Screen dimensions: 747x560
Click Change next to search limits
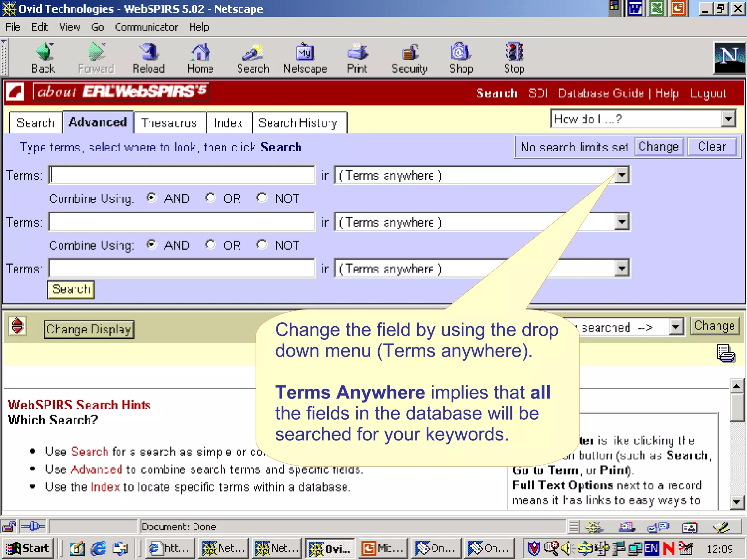659,147
